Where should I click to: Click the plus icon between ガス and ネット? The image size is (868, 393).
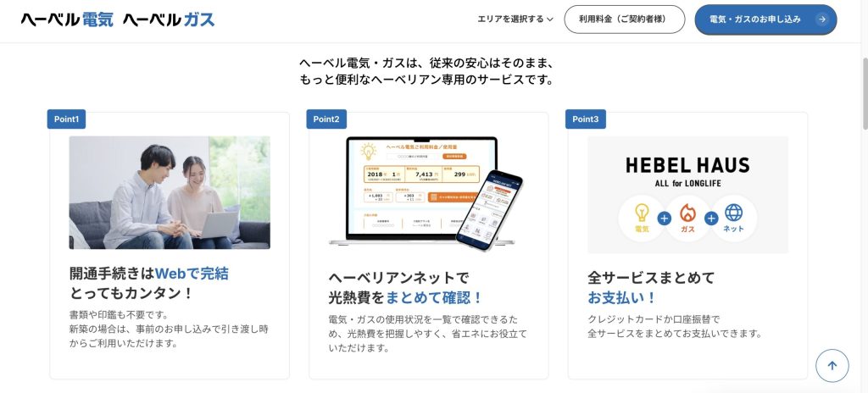click(711, 218)
